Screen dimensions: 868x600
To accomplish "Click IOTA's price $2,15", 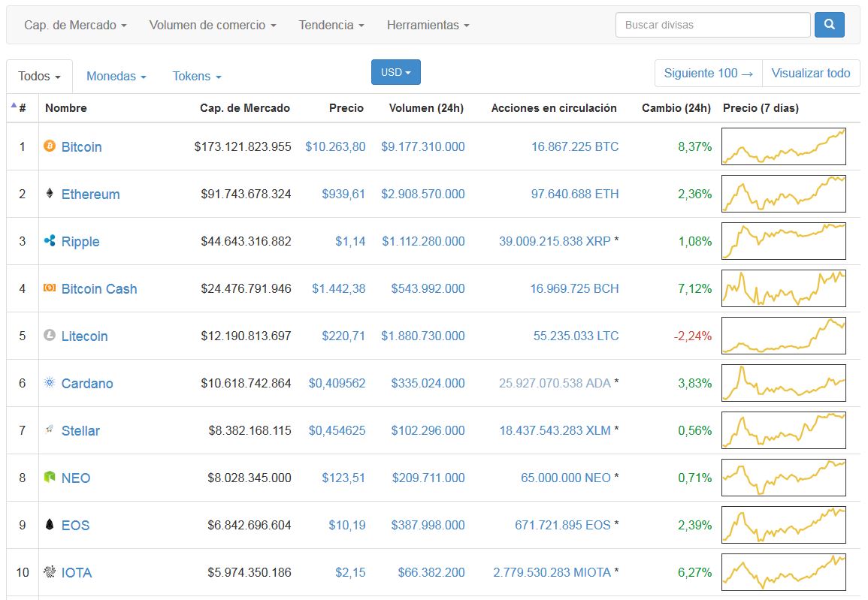I will [x=350, y=572].
